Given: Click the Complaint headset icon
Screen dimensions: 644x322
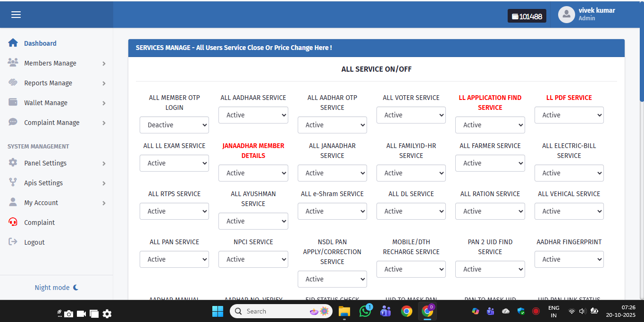Looking at the screenshot, I should (x=13, y=222).
